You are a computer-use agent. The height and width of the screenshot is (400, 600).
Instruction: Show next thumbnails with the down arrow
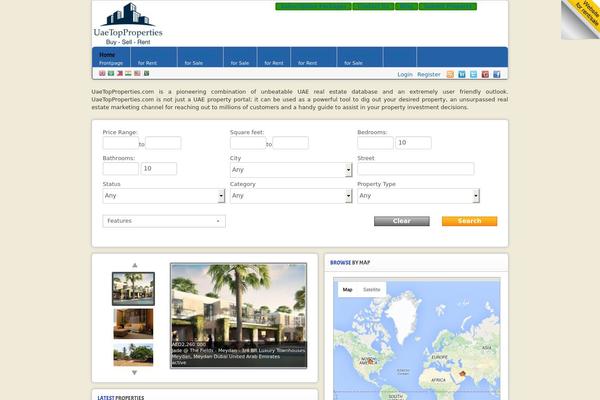coord(134,372)
